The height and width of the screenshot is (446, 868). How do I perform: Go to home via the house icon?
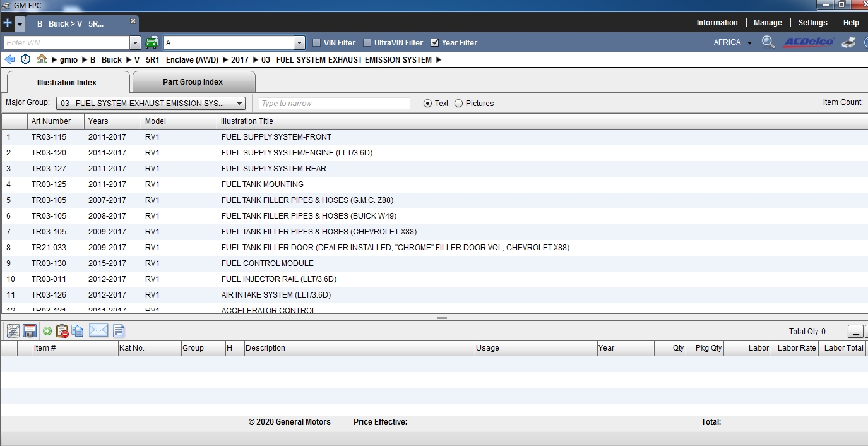pyautogui.click(x=42, y=59)
